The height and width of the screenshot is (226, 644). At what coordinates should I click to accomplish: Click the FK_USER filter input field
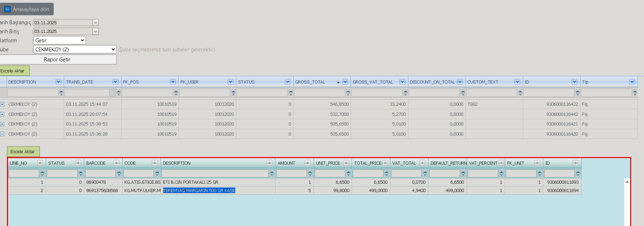[205, 93]
